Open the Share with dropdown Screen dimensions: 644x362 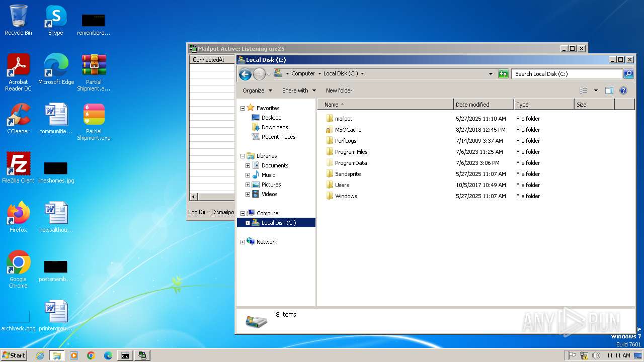pyautogui.click(x=299, y=90)
